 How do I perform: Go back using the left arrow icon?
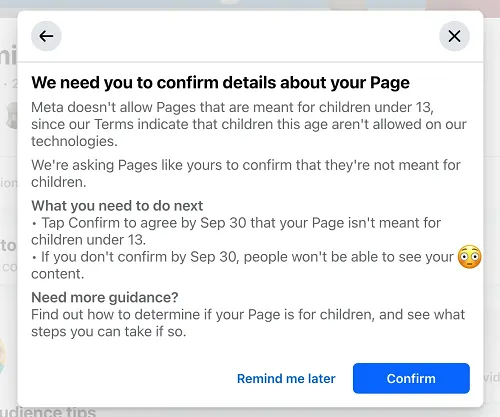(x=46, y=36)
